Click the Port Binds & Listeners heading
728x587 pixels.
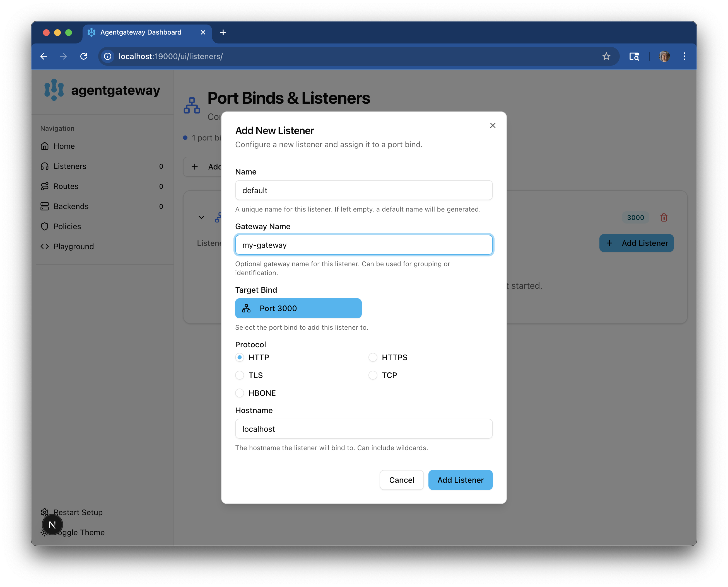(289, 98)
